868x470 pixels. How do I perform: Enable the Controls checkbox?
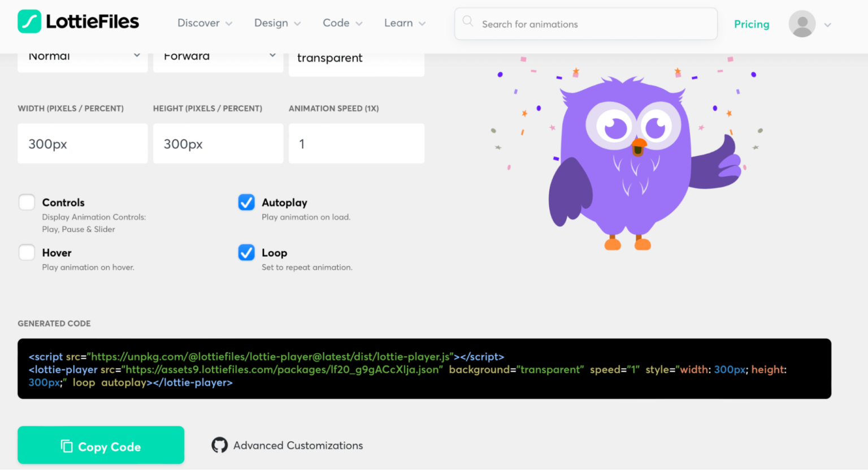point(27,202)
